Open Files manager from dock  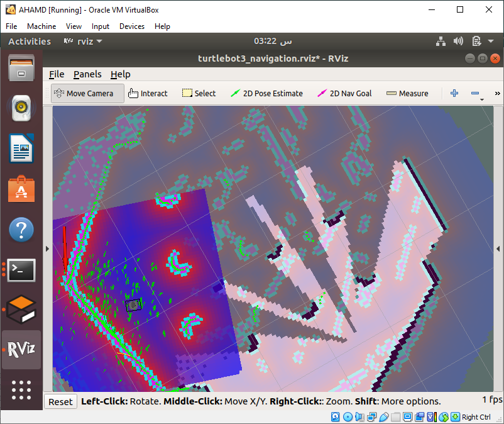[x=21, y=68]
